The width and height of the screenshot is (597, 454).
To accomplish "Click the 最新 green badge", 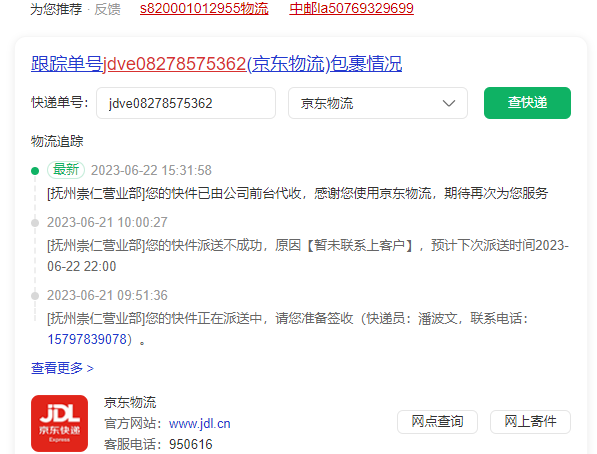I will point(66,170).
